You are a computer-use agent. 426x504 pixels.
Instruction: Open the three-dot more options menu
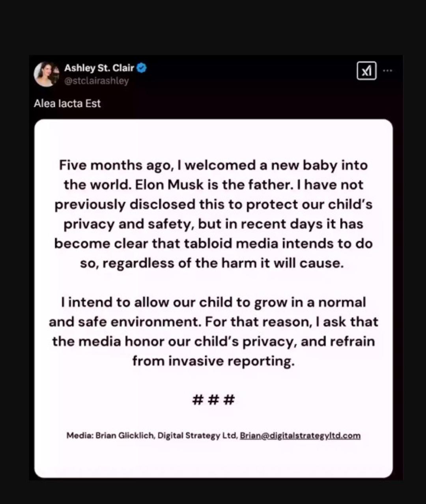[388, 71]
